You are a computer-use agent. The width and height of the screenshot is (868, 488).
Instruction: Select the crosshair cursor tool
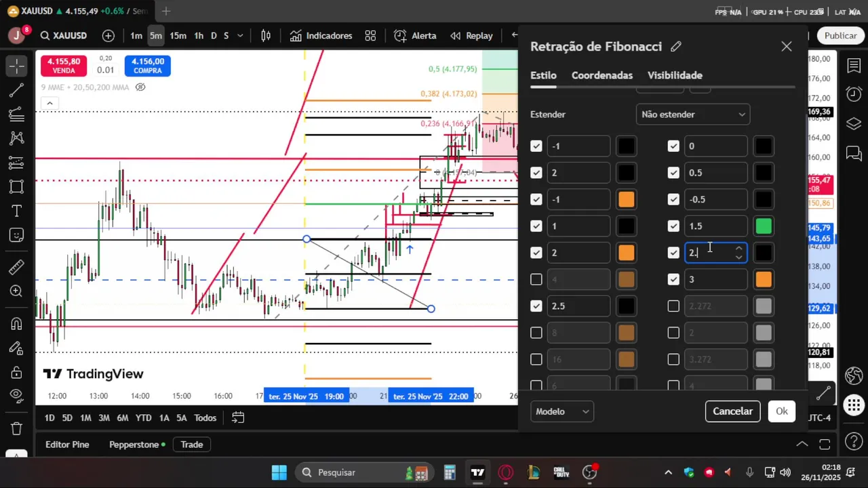[x=17, y=66]
